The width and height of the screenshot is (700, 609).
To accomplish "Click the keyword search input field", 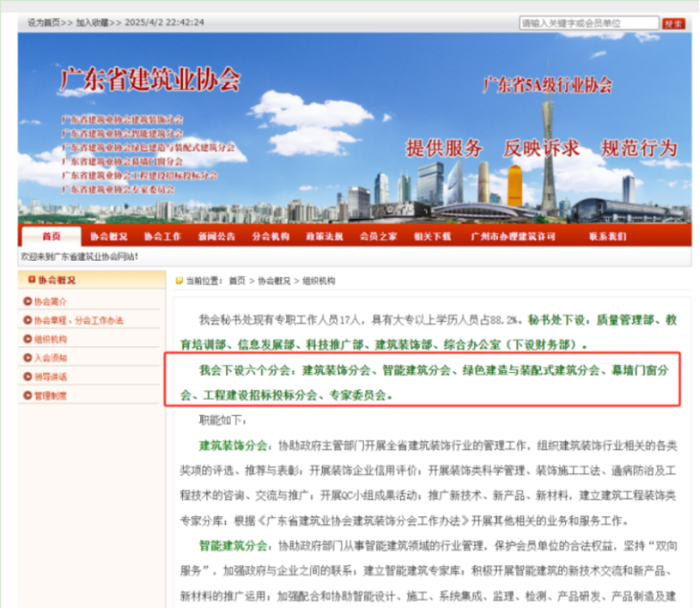I will (x=589, y=24).
